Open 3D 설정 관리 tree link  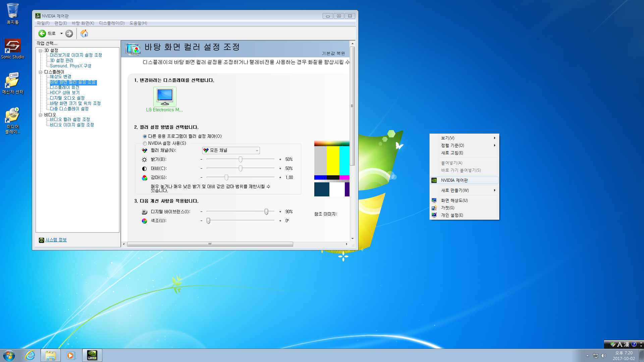(61, 61)
